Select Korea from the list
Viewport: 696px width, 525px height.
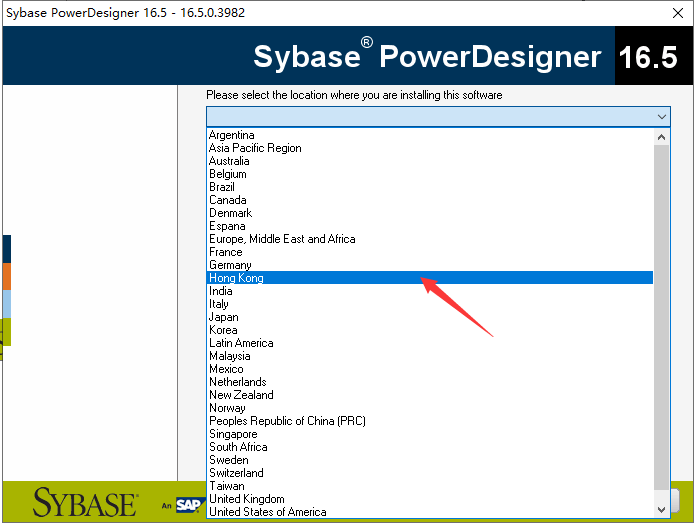coord(430,330)
